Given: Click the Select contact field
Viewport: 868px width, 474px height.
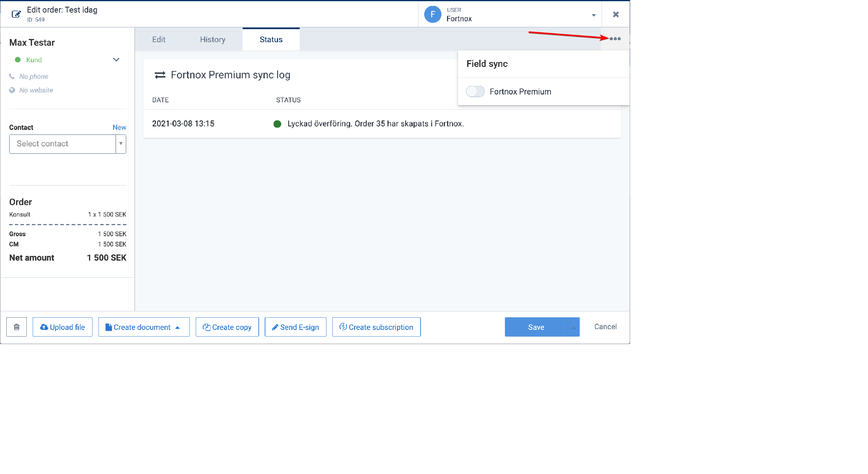Looking at the screenshot, I should coord(62,144).
